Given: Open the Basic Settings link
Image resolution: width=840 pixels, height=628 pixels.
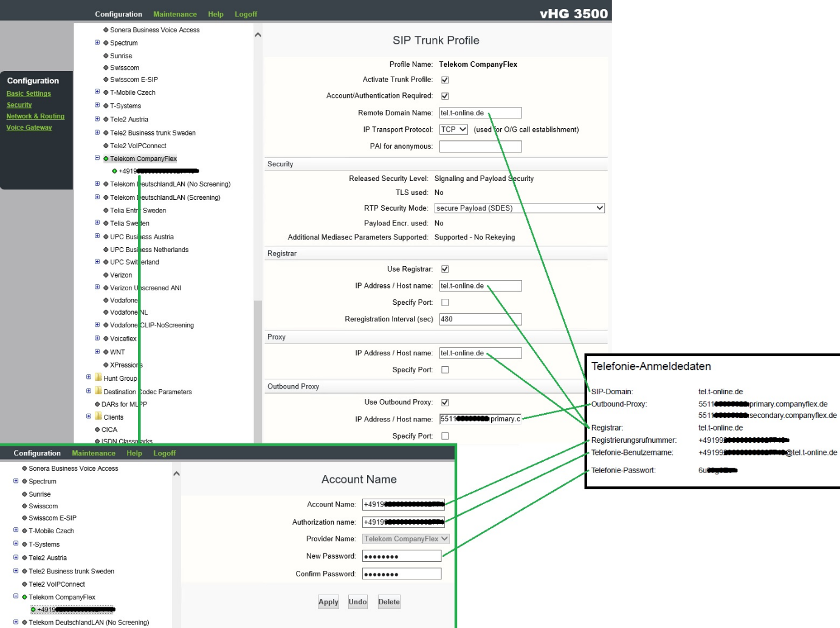Looking at the screenshot, I should (x=29, y=94).
